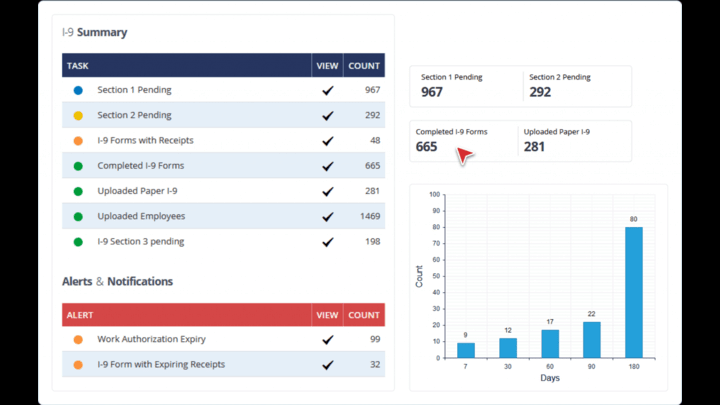This screenshot has width=720, height=405.
Task: Click the blue status dot for Section 1 Pending
Action: click(78, 90)
